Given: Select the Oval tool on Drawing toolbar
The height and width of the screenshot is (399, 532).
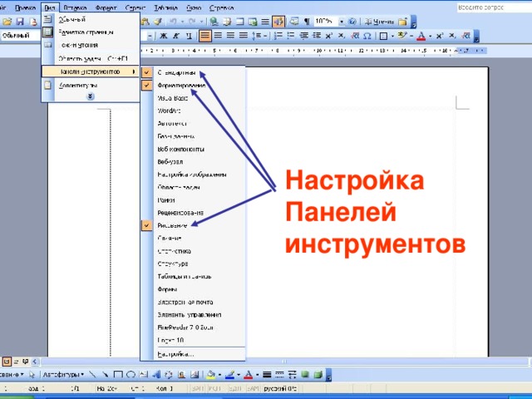Looking at the screenshot, I should (131, 375).
